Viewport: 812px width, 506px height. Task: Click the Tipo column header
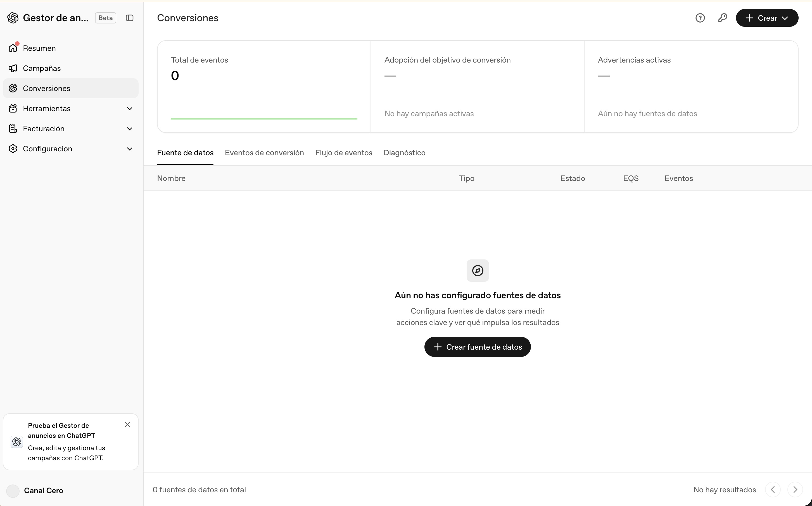466,178
